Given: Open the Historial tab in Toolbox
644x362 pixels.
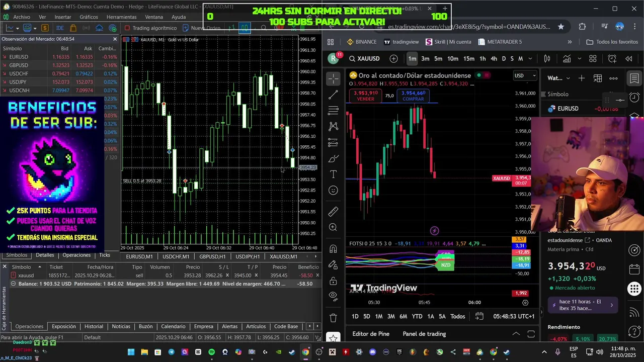Looking at the screenshot, I should tap(94, 326).
